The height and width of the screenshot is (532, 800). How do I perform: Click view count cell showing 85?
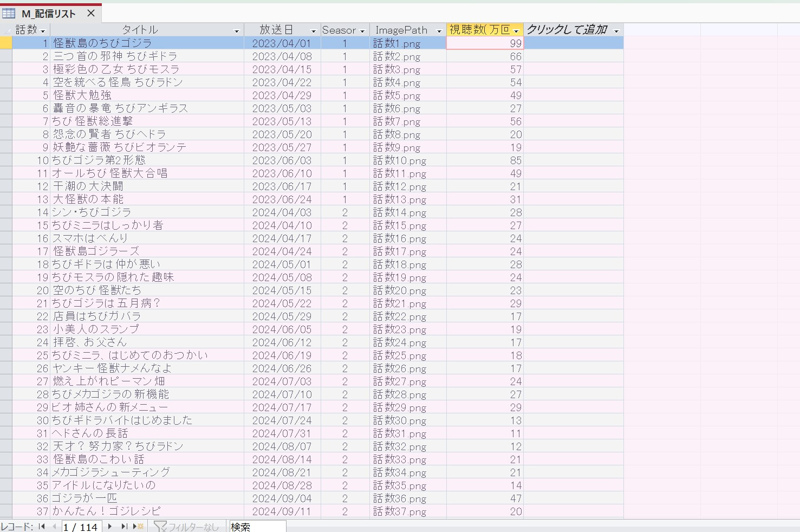coord(485,160)
